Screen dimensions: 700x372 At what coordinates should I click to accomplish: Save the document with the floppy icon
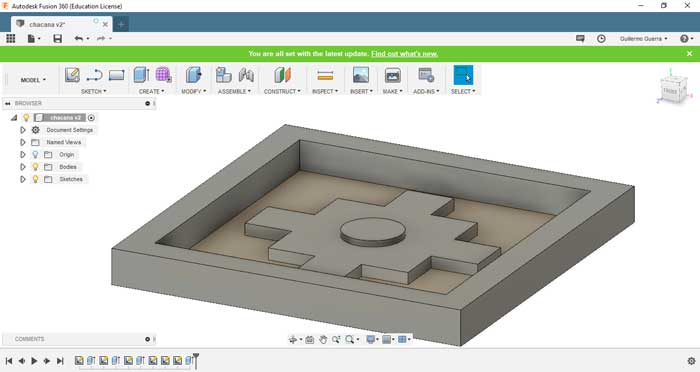point(58,38)
